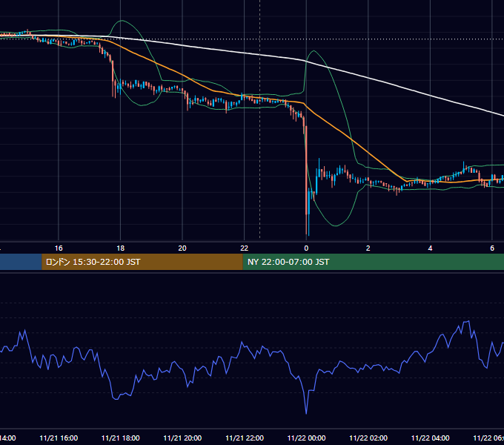This screenshot has width=504, height=445.
Task: Select the green Bollinger band curve
Action: coord(336,225)
